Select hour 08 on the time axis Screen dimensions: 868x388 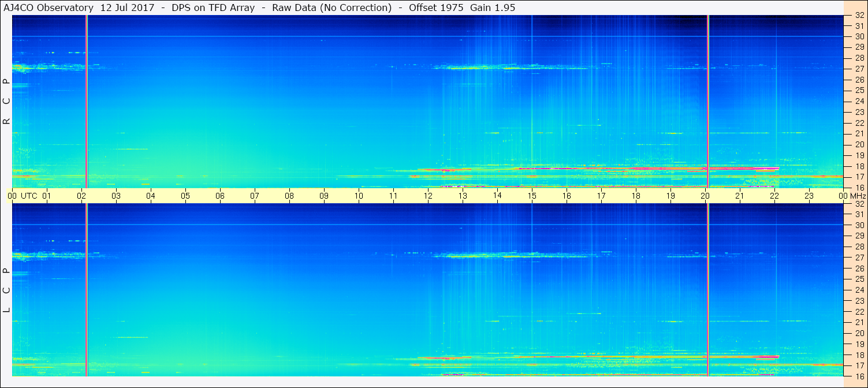tap(289, 196)
